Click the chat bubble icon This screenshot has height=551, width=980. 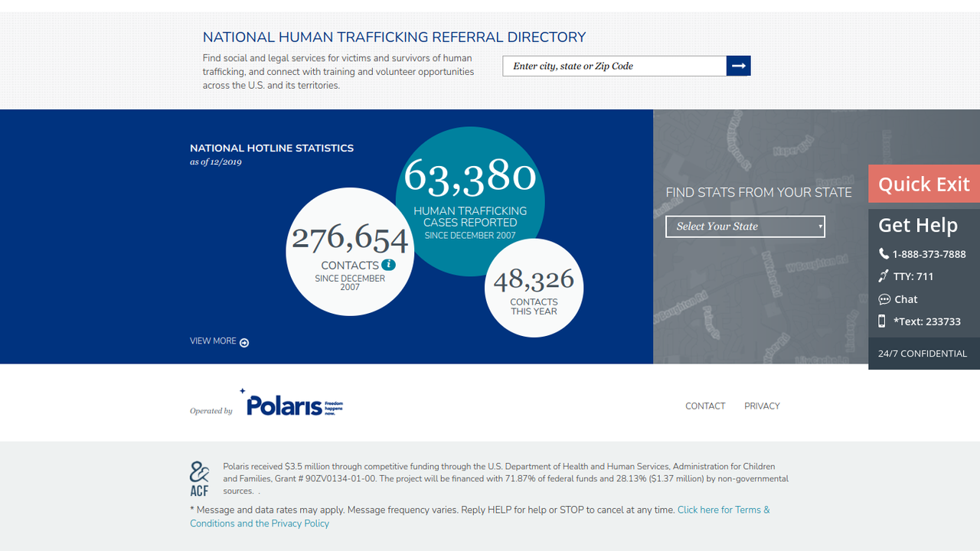click(884, 299)
